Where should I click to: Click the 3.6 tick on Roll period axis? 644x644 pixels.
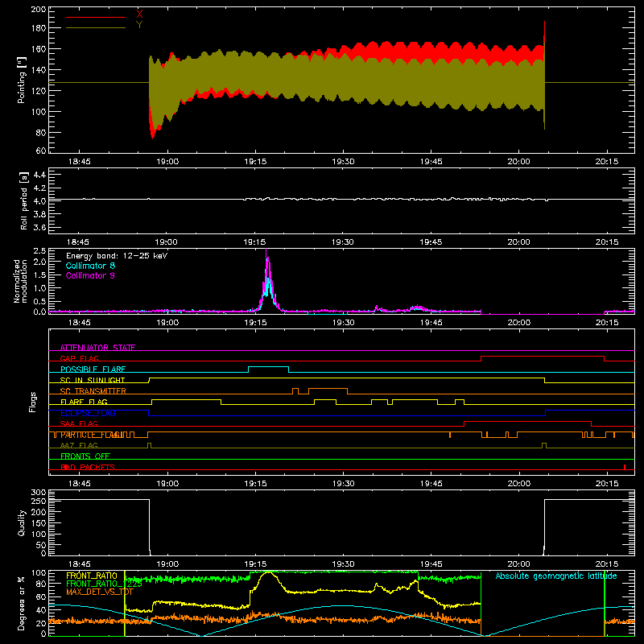(x=39, y=227)
